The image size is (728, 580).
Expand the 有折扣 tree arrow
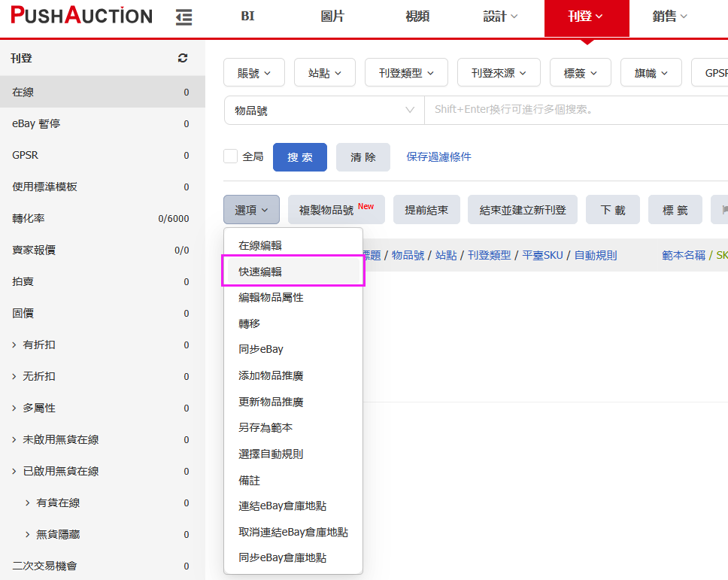[x=14, y=345]
